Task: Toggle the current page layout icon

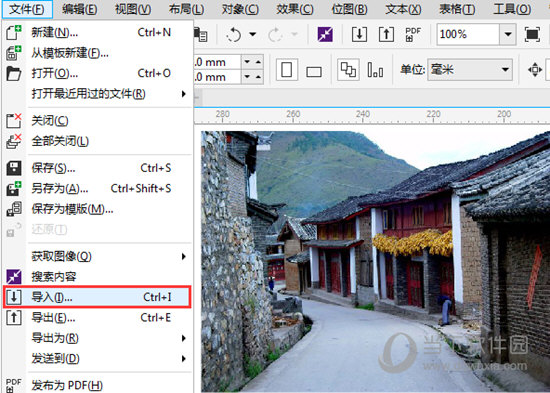Action: [375, 69]
